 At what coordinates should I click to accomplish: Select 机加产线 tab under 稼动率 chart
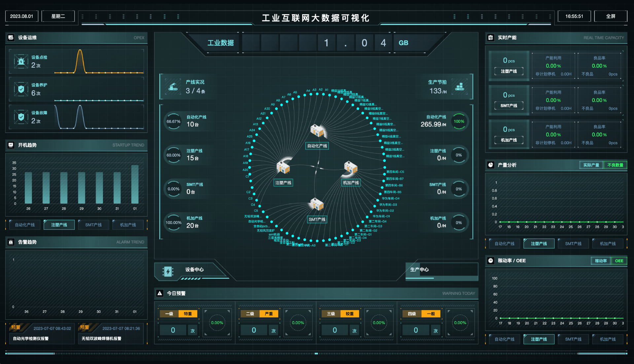pyautogui.click(x=608, y=339)
